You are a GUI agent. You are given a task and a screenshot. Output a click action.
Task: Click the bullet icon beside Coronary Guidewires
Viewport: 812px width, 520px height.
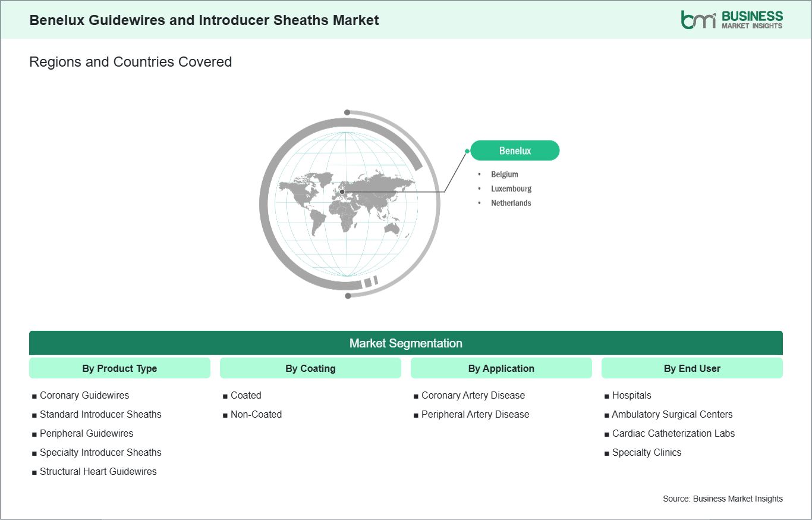[34, 395]
